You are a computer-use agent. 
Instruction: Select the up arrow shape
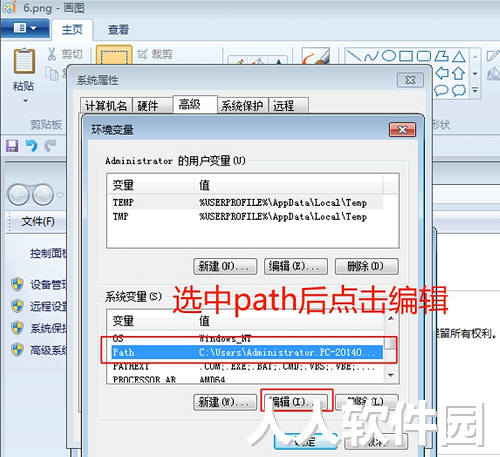[459, 73]
